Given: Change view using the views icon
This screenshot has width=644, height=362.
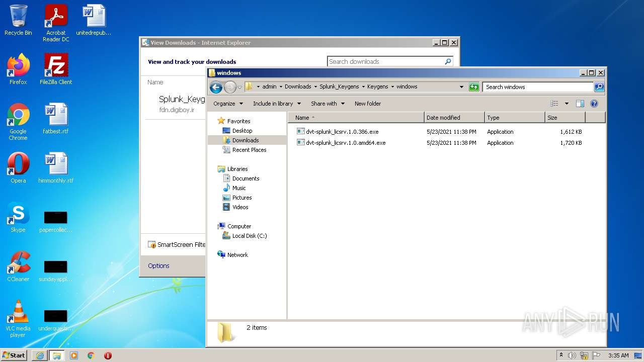Looking at the screenshot, I should (x=554, y=104).
